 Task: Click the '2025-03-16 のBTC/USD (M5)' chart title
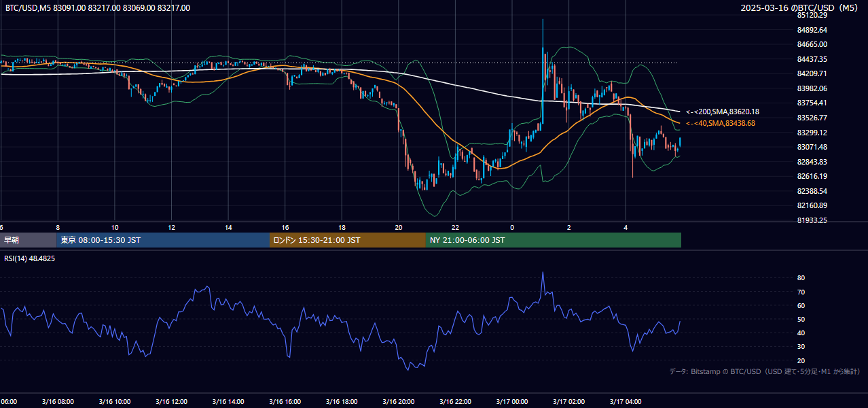point(801,8)
